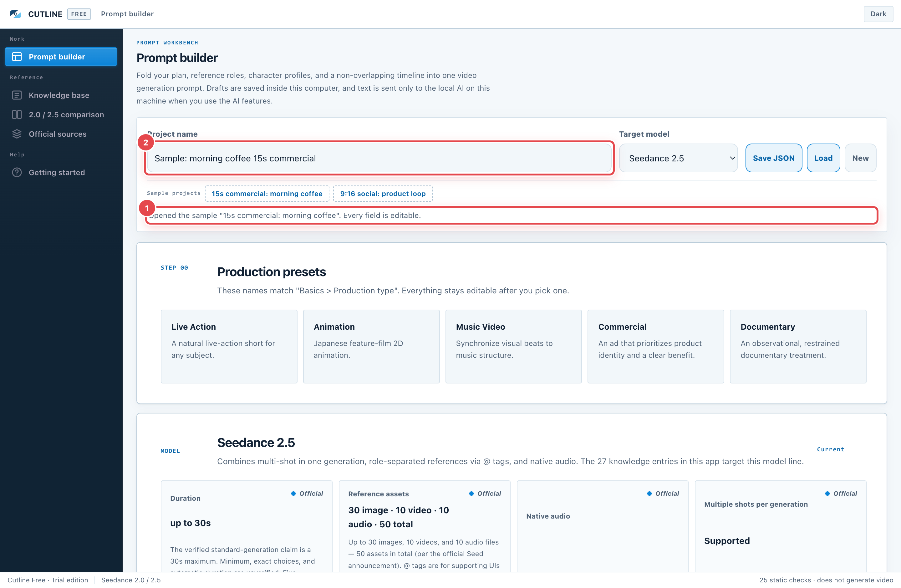Click 'Seedance 2.0 / 2.5' in status bar
This screenshot has width=901, height=588.
tap(131, 580)
